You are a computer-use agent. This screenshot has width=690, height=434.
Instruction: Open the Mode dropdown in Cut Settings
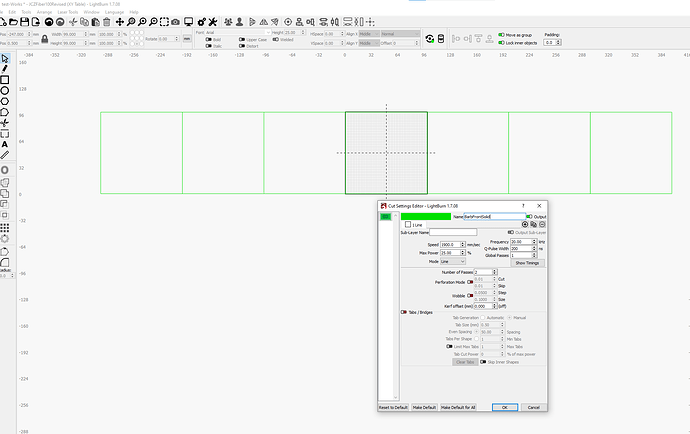452,261
